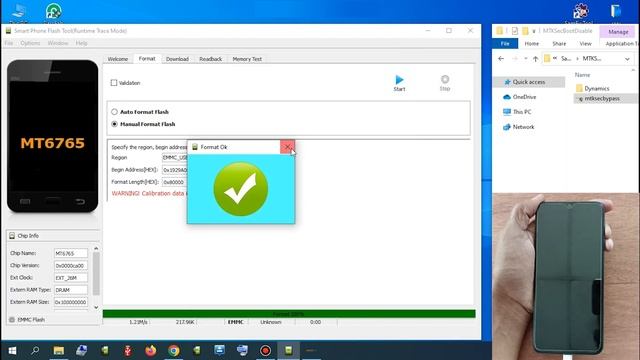Click the MTKS breadcrumb in address bar
This screenshot has width=640, height=360.
click(592, 59)
